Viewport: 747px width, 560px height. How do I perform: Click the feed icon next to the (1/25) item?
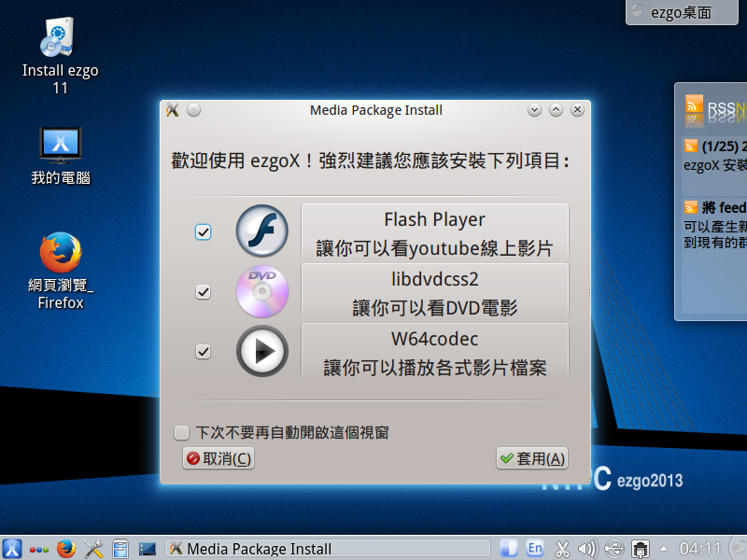pos(691,147)
